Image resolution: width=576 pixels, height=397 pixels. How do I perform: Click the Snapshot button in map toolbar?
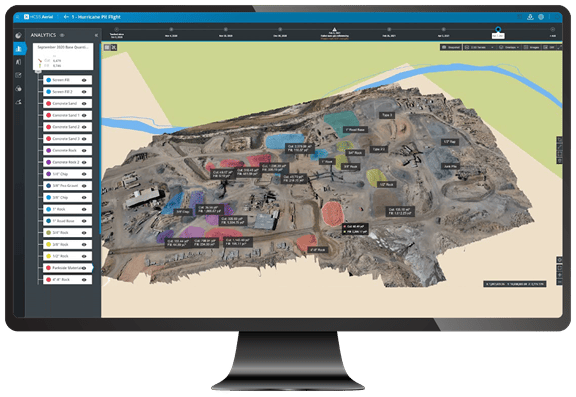pos(451,47)
